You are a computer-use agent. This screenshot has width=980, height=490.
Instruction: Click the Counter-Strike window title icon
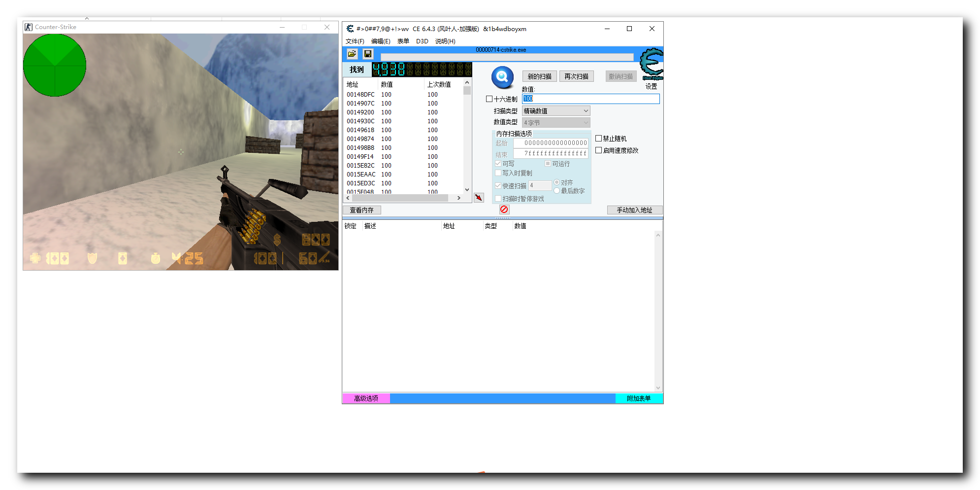pyautogui.click(x=29, y=27)
